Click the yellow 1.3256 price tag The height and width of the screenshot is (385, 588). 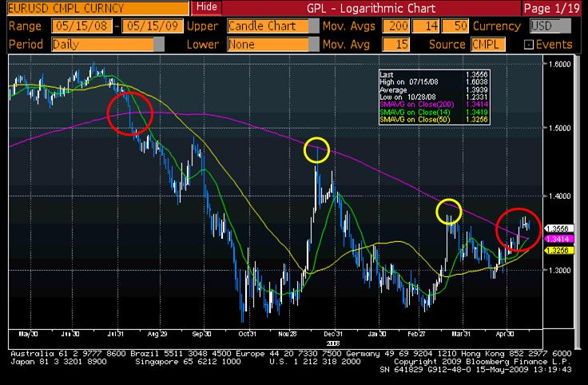556,250
